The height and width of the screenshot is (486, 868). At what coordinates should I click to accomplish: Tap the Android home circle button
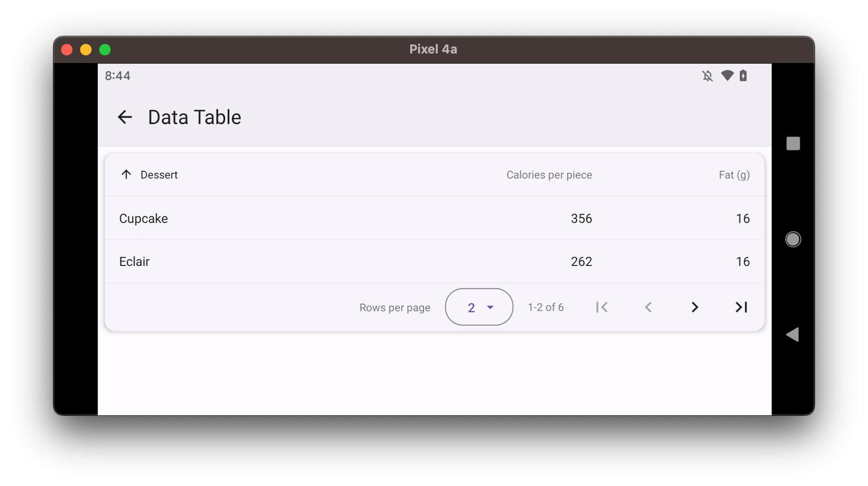click(x=793, y=239)
